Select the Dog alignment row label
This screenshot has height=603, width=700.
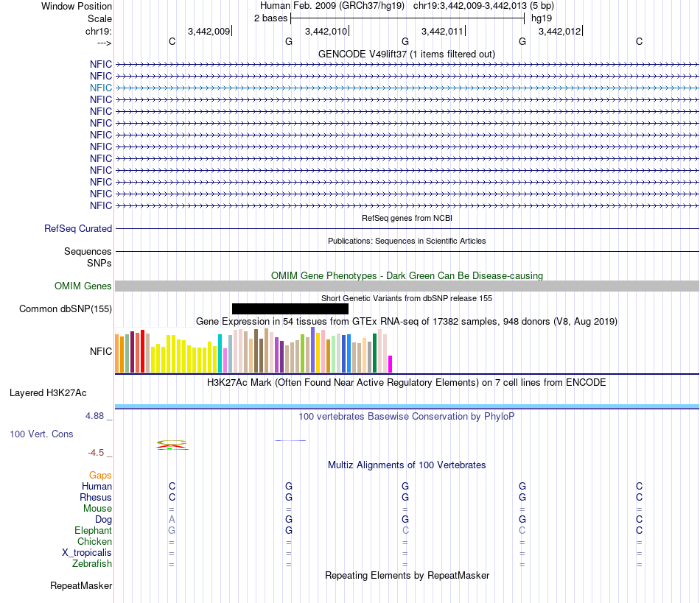(104, 520)
